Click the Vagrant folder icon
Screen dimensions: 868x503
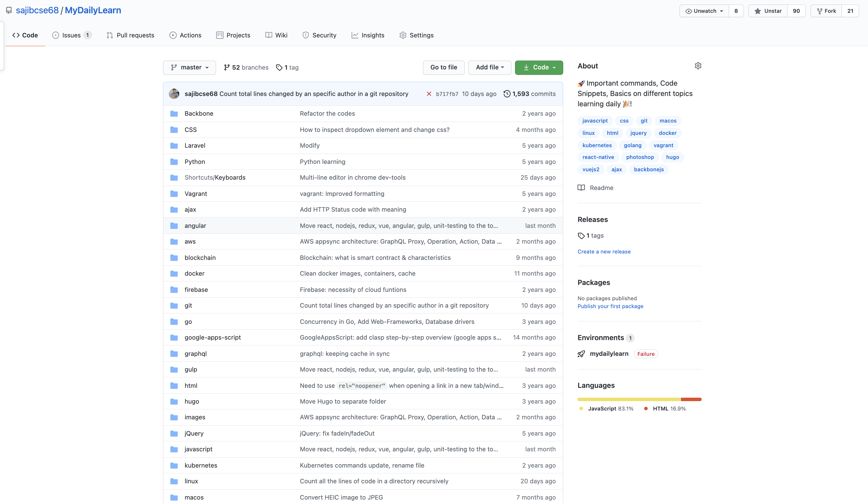(174, 194)
